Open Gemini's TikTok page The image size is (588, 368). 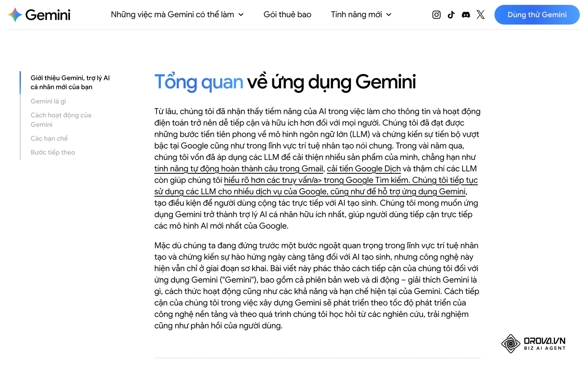(451, 15)
